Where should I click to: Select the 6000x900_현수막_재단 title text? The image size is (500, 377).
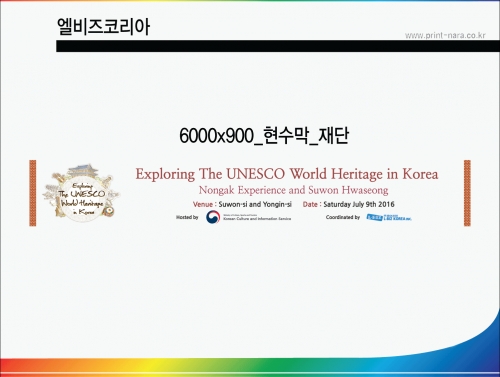click(264, 136)
